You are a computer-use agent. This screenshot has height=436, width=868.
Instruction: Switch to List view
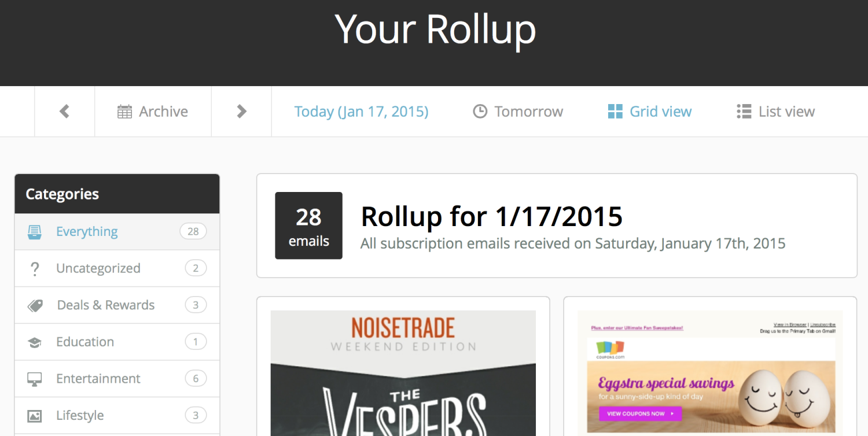pyautogui.click(x=775, y=112)
